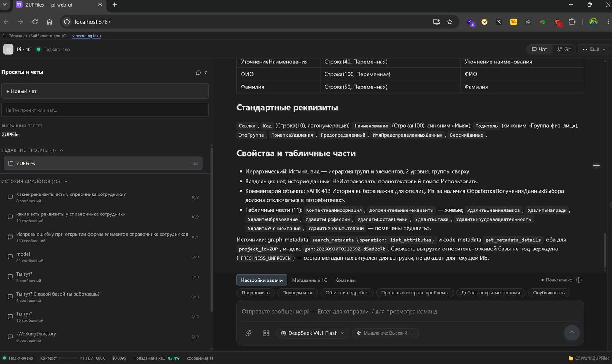The image size is (612, 364).
Task: Open the browser extensions puzzle icon
Action: [x=572, y=22]
